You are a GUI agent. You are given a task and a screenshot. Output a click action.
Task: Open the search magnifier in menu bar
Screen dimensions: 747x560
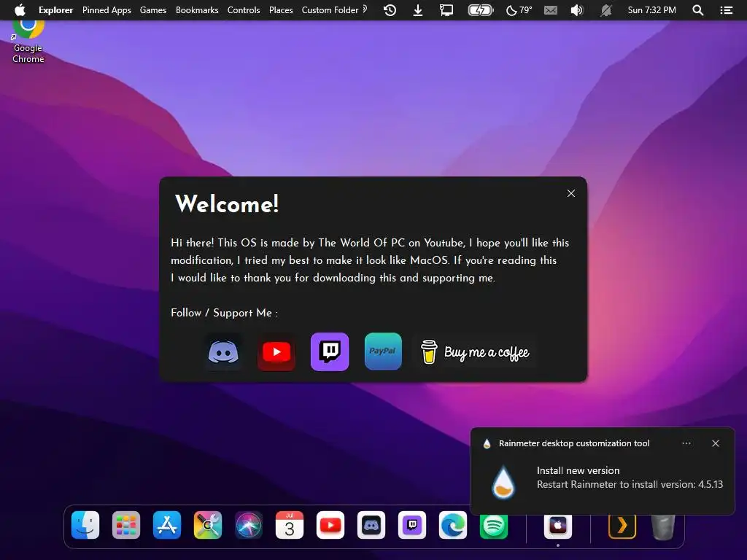(698, 10)
